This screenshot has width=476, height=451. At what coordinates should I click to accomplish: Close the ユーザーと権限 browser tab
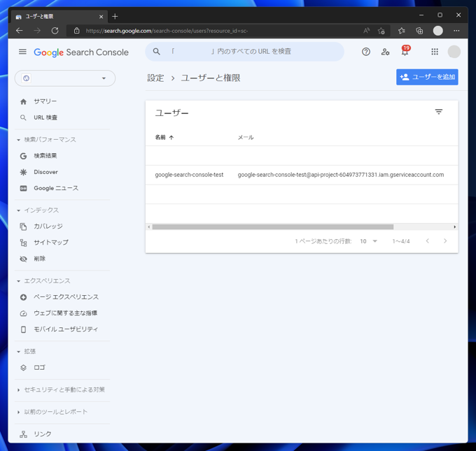pyautogui.click(x=101, y=17)
